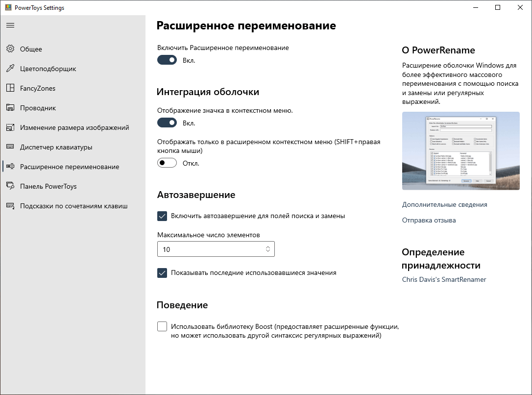
Task: Click the Проводник file explorer icon
Action: pos(10,108)
